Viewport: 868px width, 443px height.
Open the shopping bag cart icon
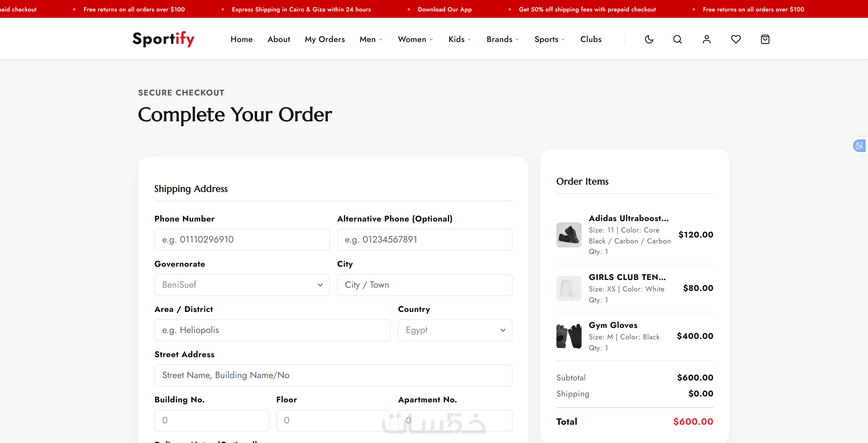[765, 40]
